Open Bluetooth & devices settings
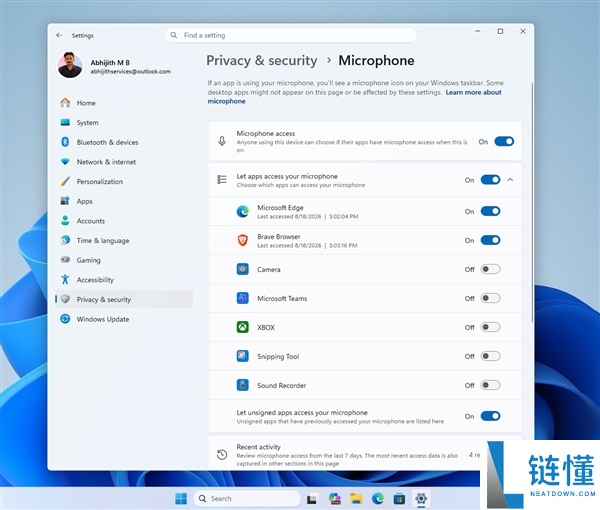600x510 pixels. (124, 142)
